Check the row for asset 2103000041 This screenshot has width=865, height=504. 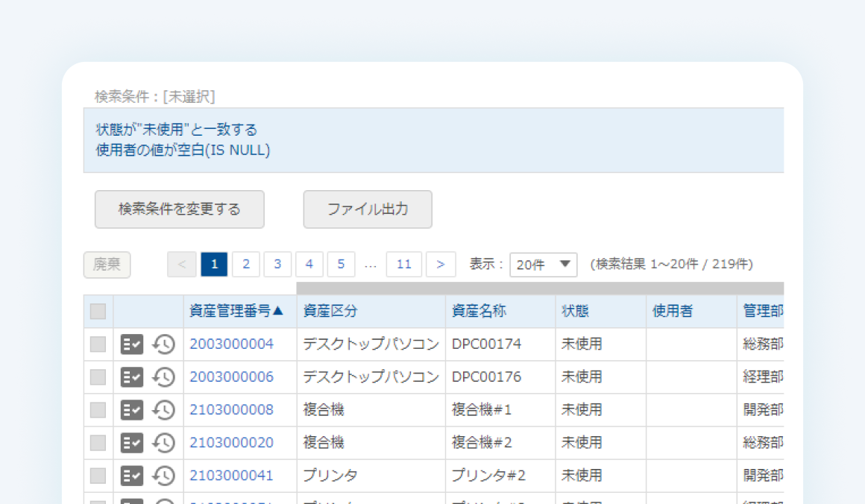(x=98, y=476)
